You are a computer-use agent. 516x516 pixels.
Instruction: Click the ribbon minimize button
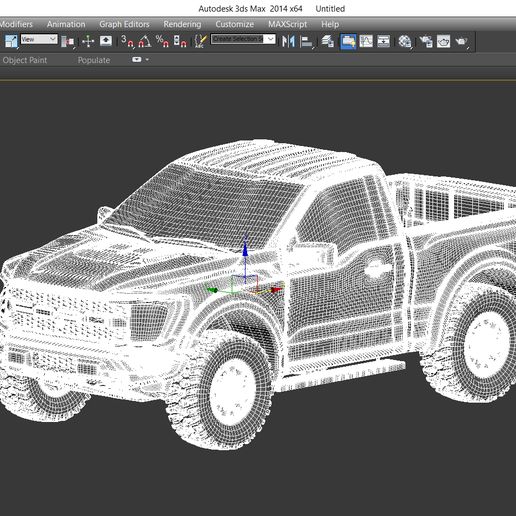(137, 60)
